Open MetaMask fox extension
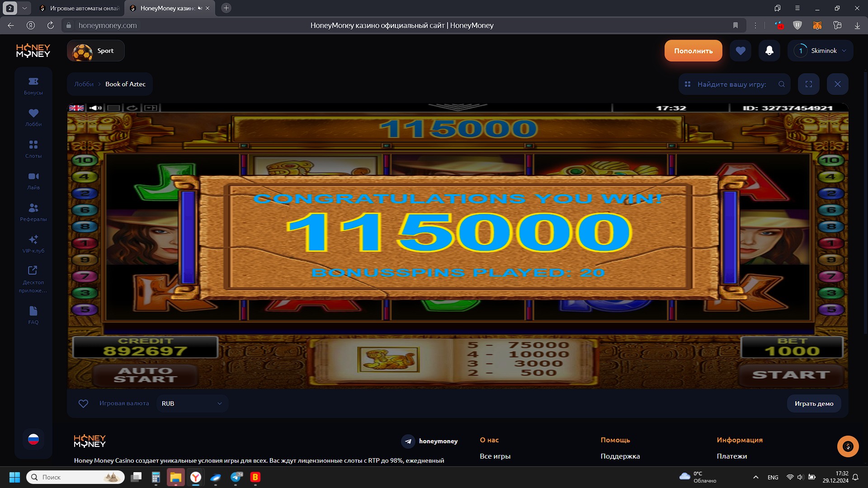868x488 pixels. click(817, 26)
